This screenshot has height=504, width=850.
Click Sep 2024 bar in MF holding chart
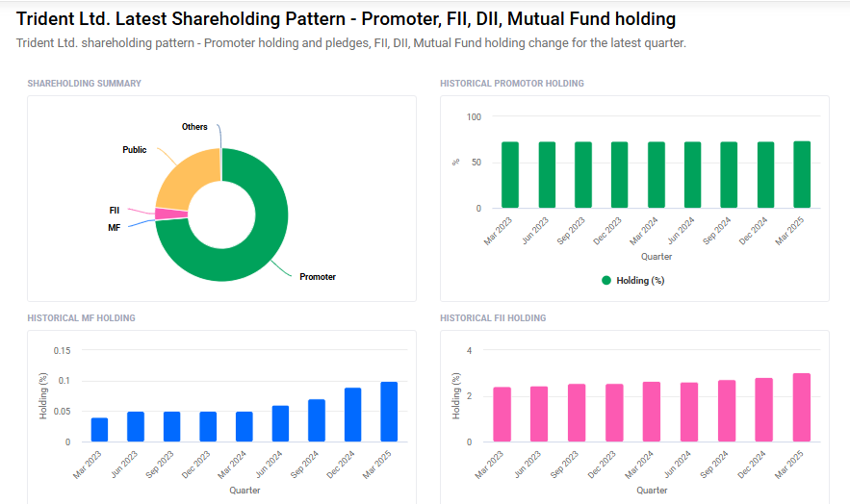(317, 420)
